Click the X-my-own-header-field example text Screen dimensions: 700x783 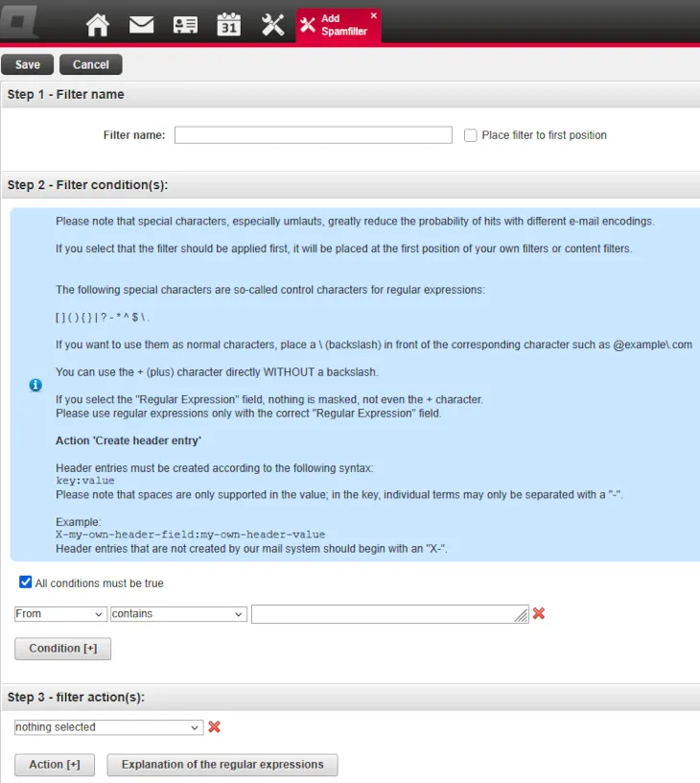pyautogui.click(x=190, y=534)
